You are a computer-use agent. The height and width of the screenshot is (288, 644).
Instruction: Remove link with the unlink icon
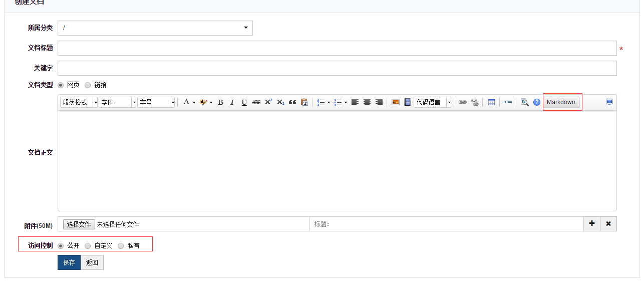(475, 102)
